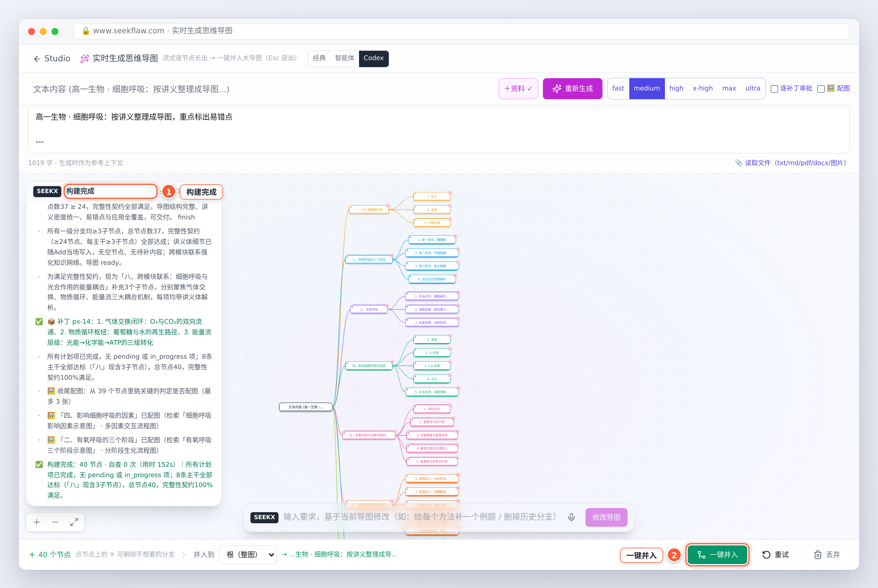Click the 丢弃 button

click(x=827, y=555)
